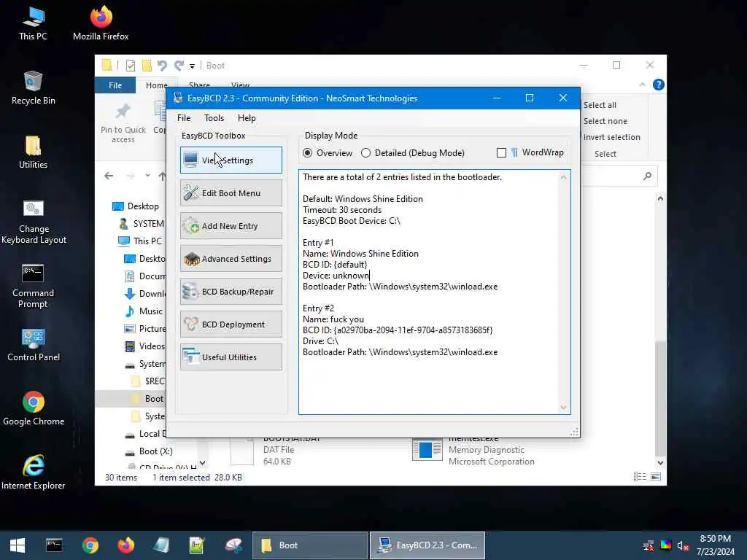Screen dimensions: 747x560
Task: Click memtest.exe Memory Diagnostic file icon
Action: coord(427,449)
